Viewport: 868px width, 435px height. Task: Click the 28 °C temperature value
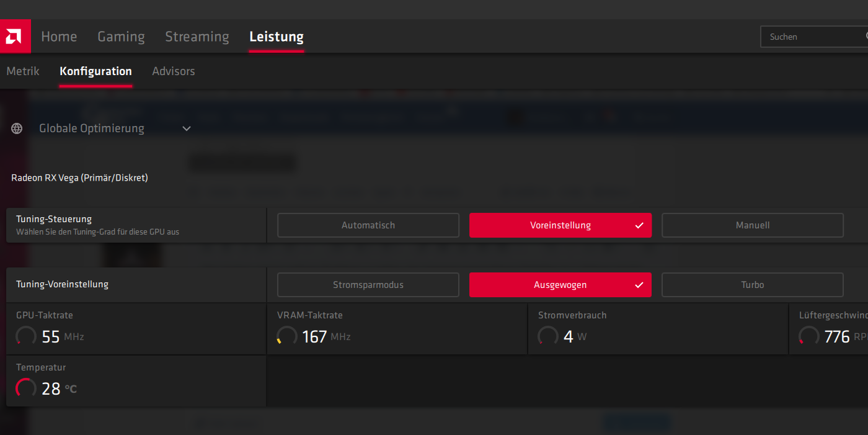(x=59, y=389)
